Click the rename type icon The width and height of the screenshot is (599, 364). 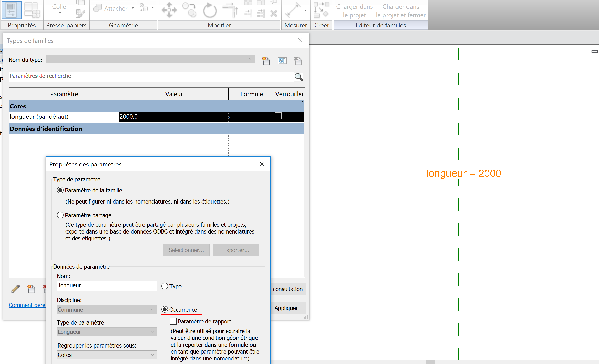pos(282,60)
